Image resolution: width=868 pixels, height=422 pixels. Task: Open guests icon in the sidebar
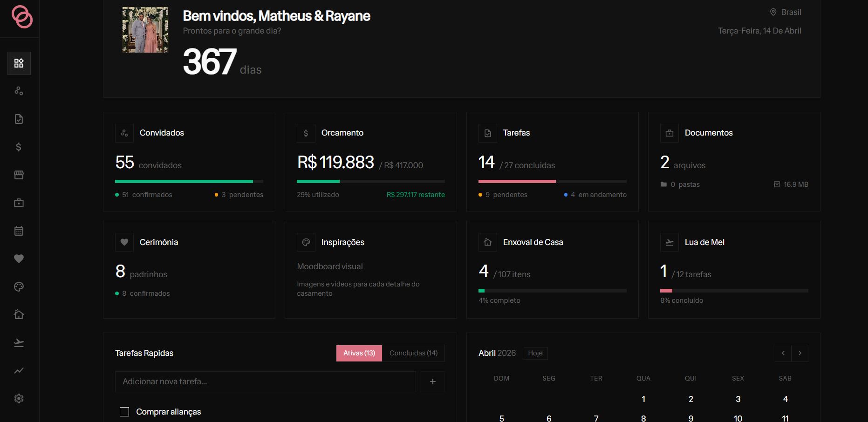point(19,91)
